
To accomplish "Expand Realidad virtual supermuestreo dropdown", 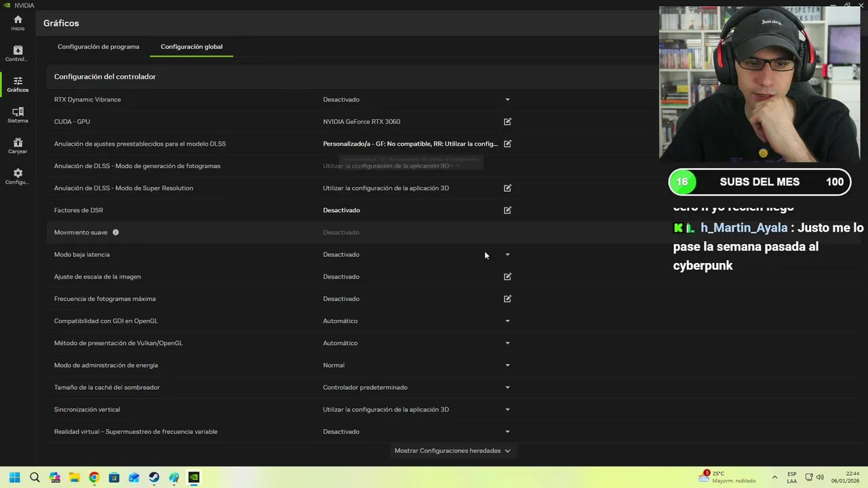I will [507, 432].
